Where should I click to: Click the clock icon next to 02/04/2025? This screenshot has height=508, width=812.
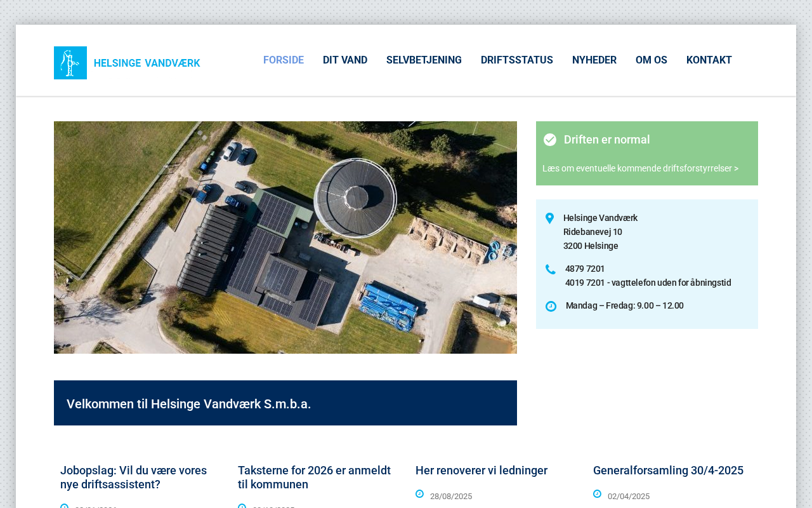click(x=597, y=494)
